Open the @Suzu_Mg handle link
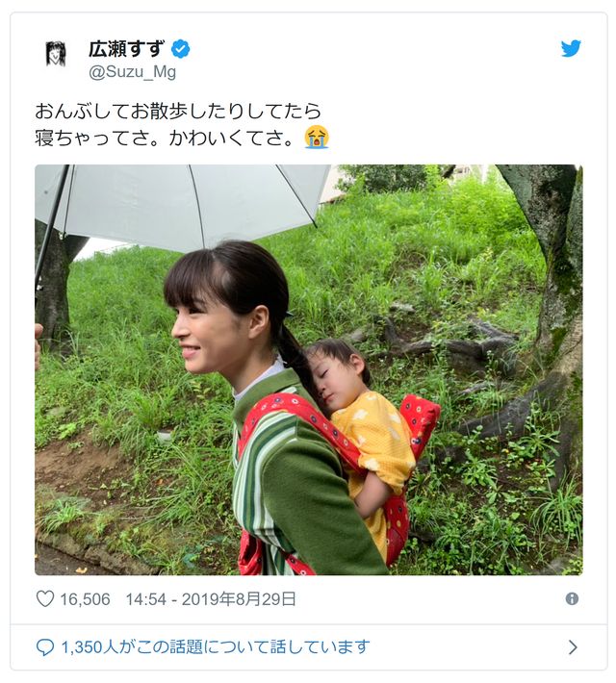 [x=132, y=72]
